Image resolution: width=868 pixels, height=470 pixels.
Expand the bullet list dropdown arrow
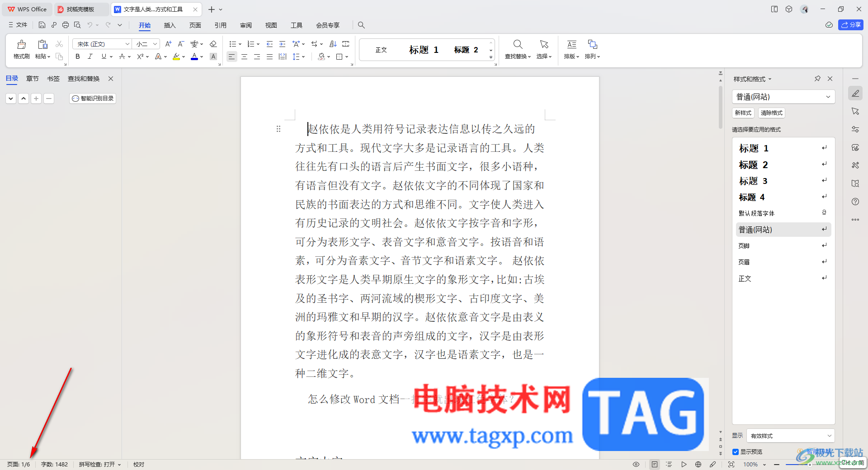(240, 44)
